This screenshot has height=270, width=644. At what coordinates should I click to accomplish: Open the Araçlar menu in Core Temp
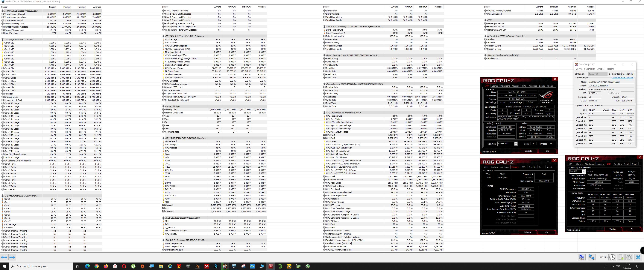[x=601, y=69]
